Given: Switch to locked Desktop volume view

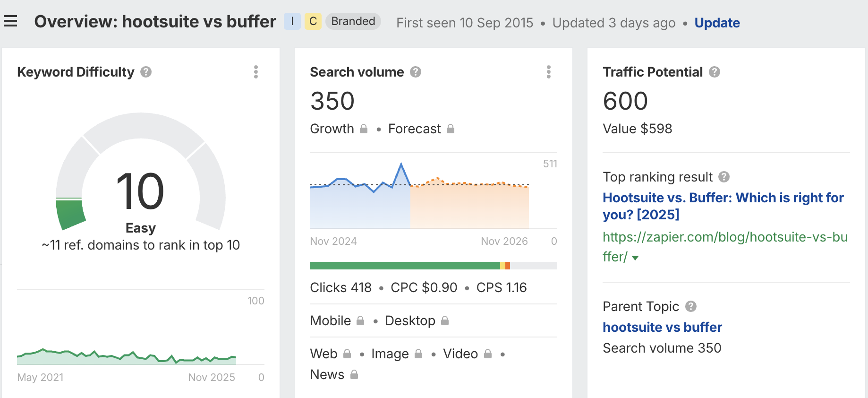Looking at the screenshot, I should click(x=417, y=320).
